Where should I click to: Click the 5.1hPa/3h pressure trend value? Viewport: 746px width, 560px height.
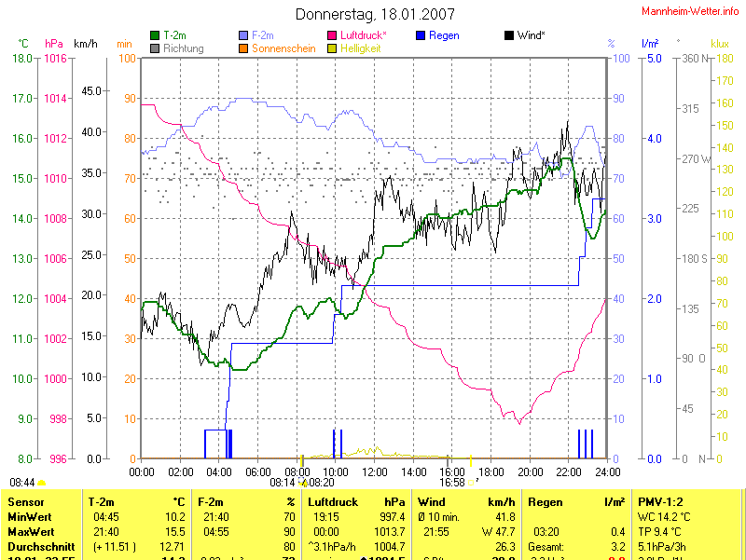pyautogui.click(x=662, y=547)
